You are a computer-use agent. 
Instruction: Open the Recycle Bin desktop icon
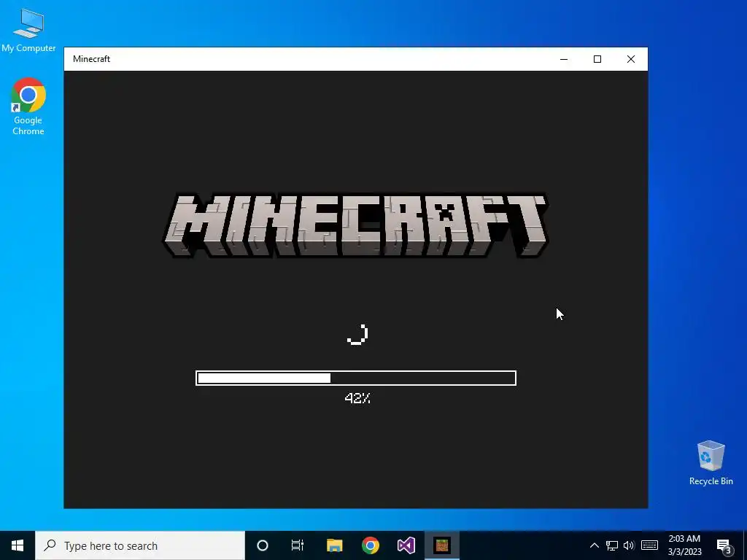(x=711, y=463)
